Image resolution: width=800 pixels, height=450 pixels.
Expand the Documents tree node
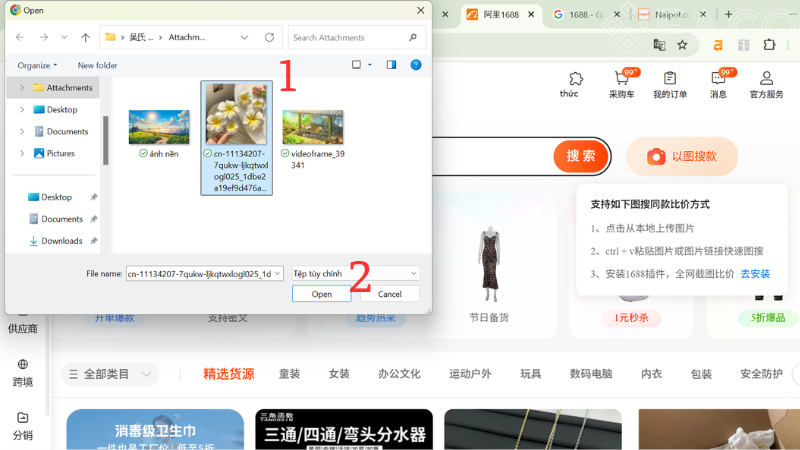[22, 132]
